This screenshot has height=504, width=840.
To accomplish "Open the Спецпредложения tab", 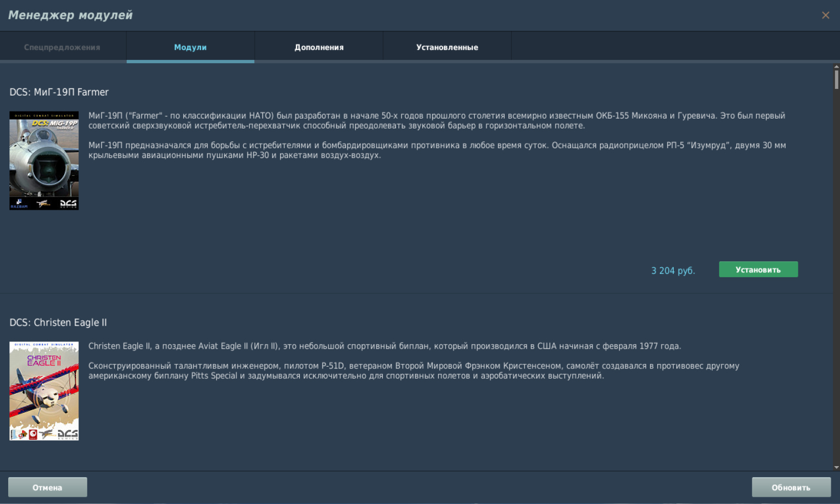I will tap(62, 47).
